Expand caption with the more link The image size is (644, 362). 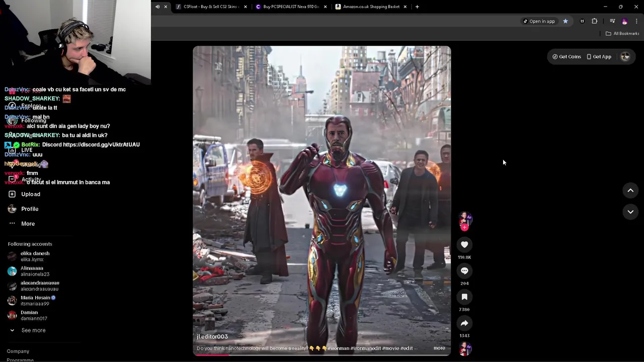coord(439,348)
